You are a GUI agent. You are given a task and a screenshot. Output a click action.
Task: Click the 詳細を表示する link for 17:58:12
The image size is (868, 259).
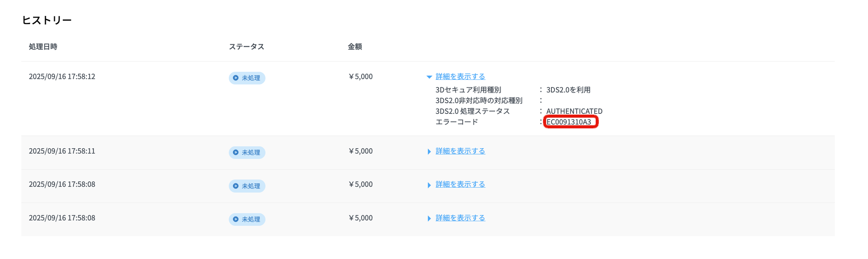(460, 76)
